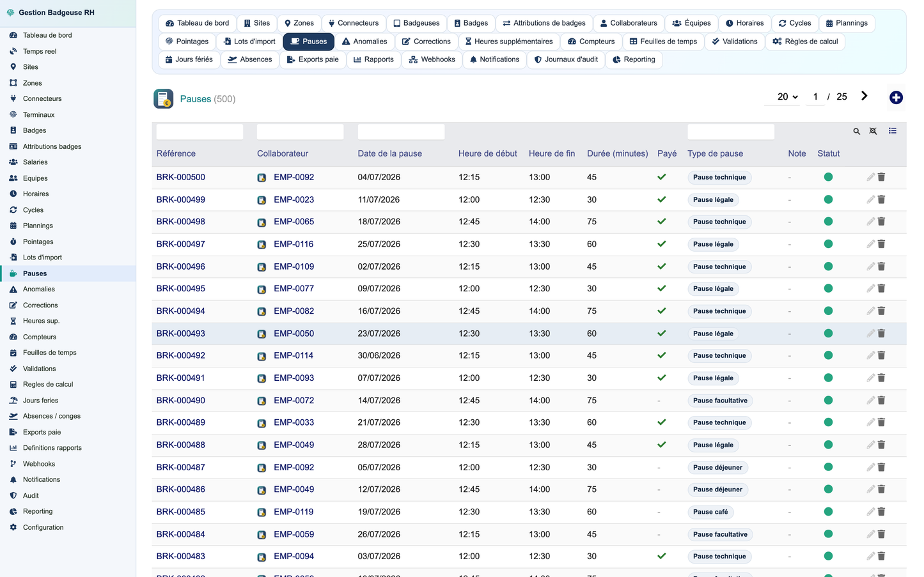
Task: Click the Référence filter input field
Action: coord(200,132)
